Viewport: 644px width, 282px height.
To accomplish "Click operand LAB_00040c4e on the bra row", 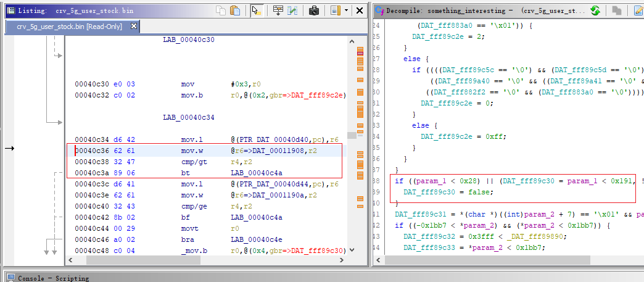I will tap(257, 239).
